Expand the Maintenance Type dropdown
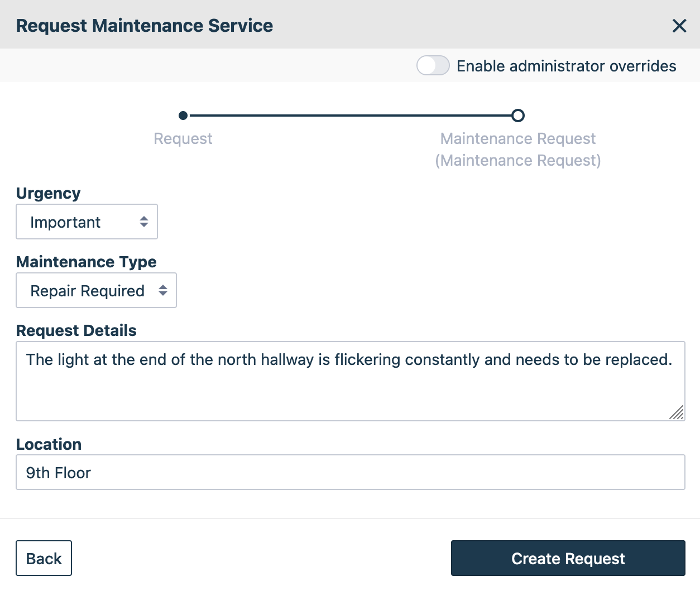The width and height of the screenshot is (700, 596). pos(96,291)
